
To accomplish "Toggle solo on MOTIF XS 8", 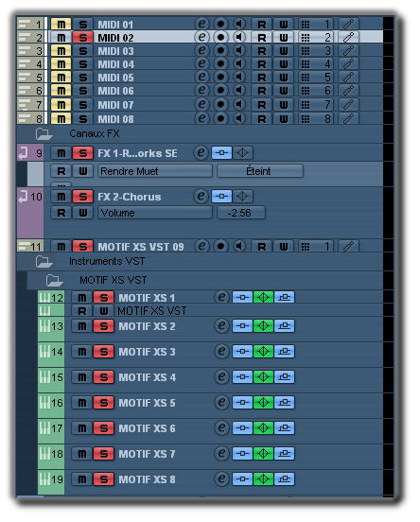I will [104, 479].
